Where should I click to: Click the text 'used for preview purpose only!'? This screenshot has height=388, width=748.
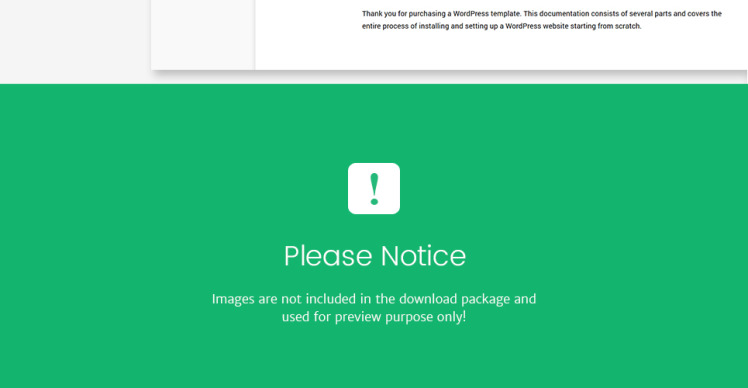[374, 317]
